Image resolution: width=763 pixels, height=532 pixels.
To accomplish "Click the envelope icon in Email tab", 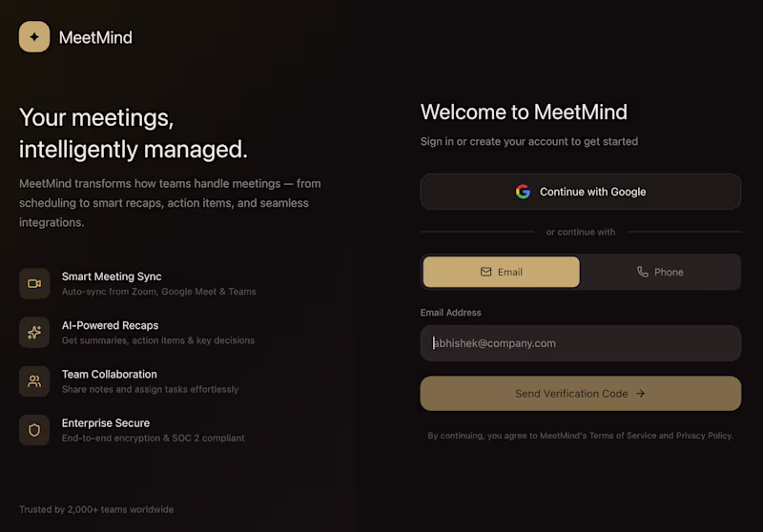I will coord(486,272).
